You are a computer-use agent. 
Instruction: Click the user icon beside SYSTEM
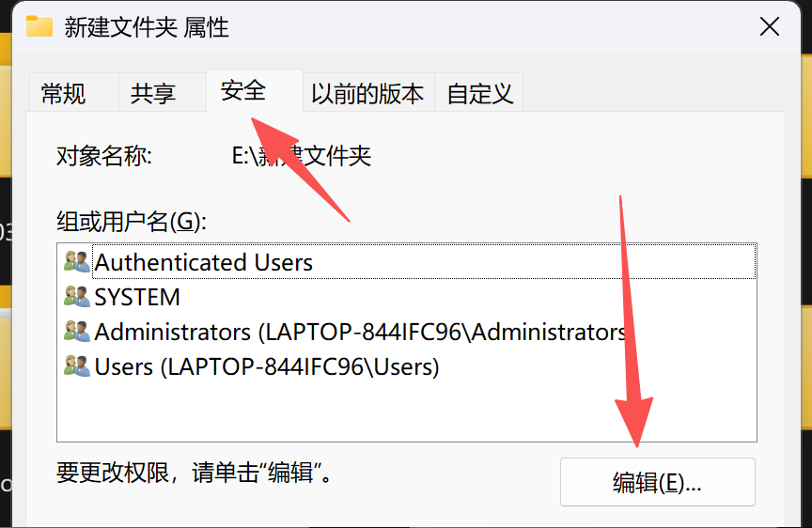(x=76, y=297)
